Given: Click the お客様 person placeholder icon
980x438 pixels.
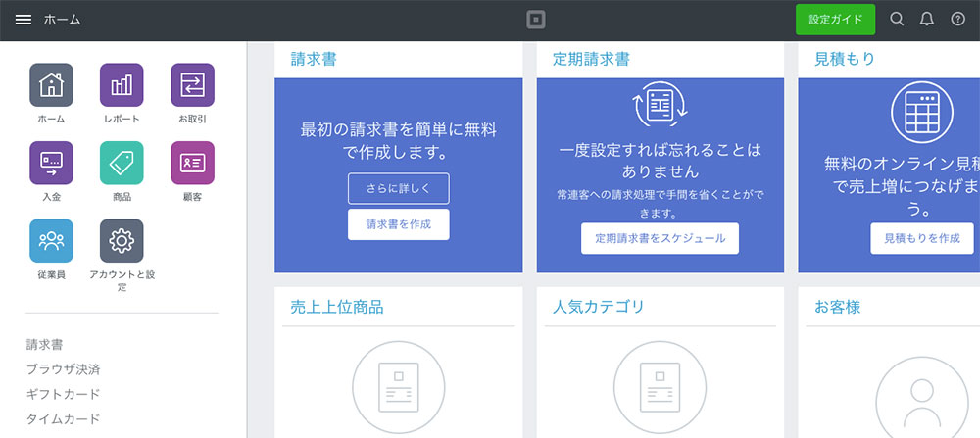Looking at the screenshot, I should coord(922,400).
